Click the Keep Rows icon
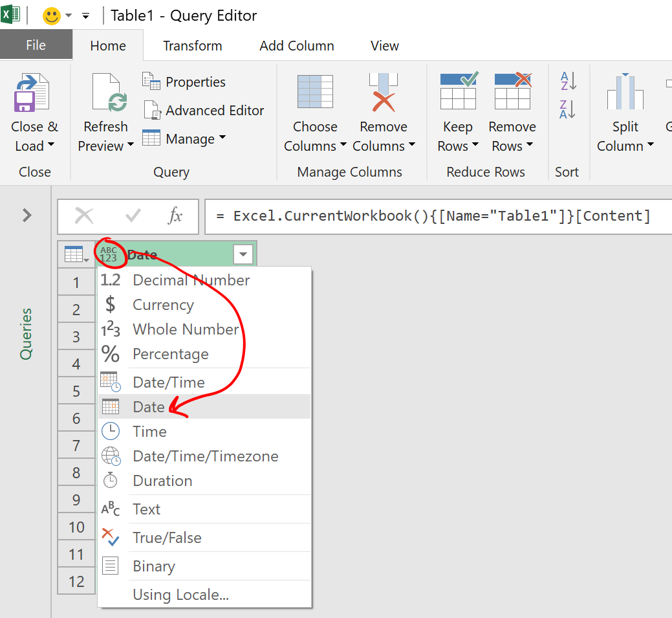Image resolution: width=672 pixels, height=618 pixels. pyautogui.click(x=458, y=92)
